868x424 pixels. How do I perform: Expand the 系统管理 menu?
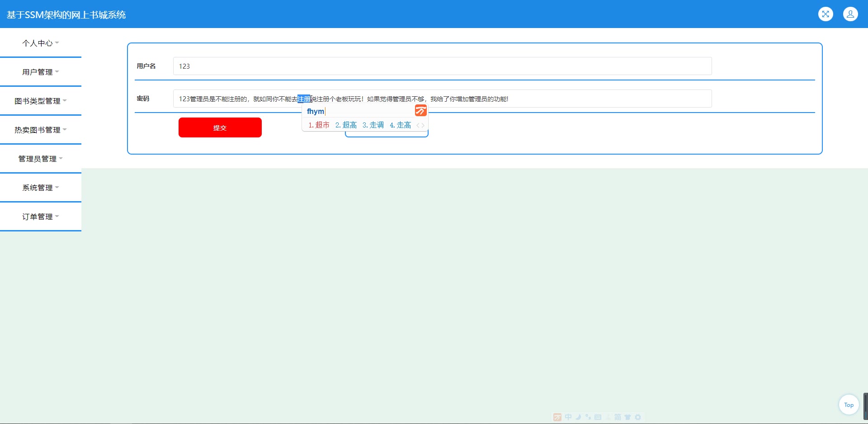[x=41, y=188]
